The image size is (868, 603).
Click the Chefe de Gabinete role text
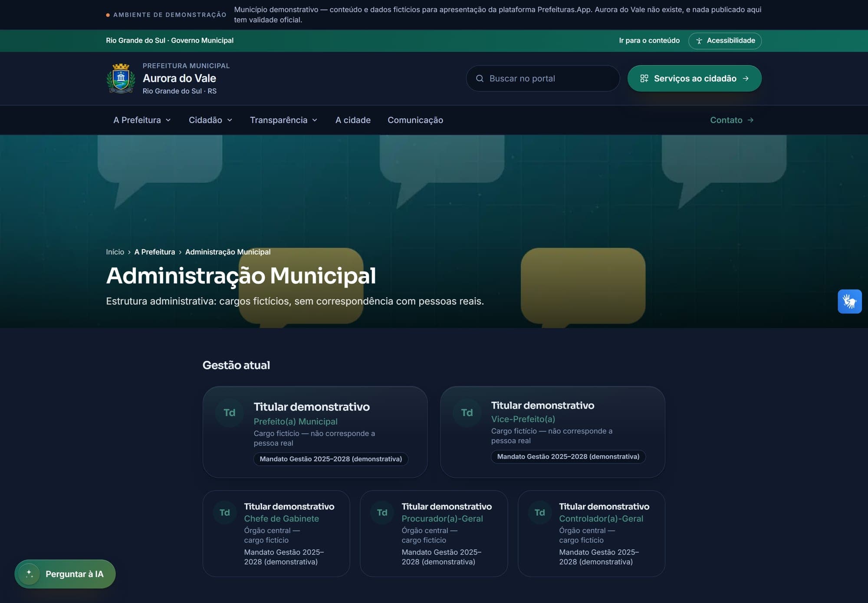click(281, 518)
